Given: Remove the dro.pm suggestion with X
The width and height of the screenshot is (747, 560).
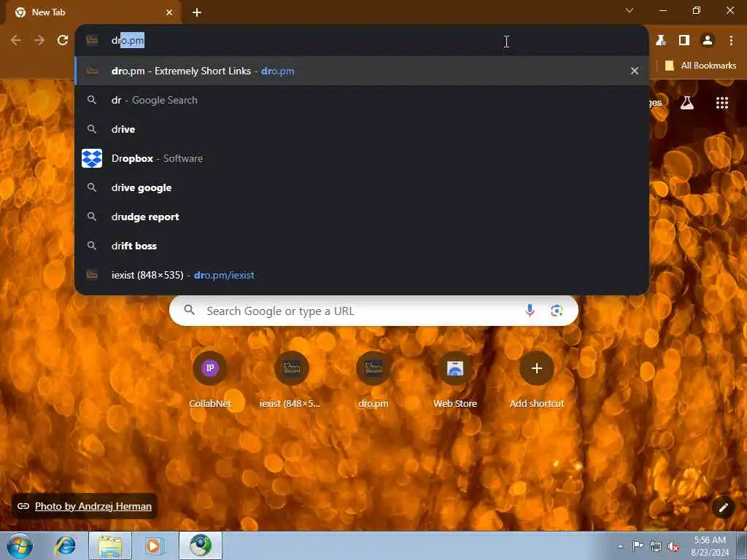Looking at the screenshot, I should point(635,71).
